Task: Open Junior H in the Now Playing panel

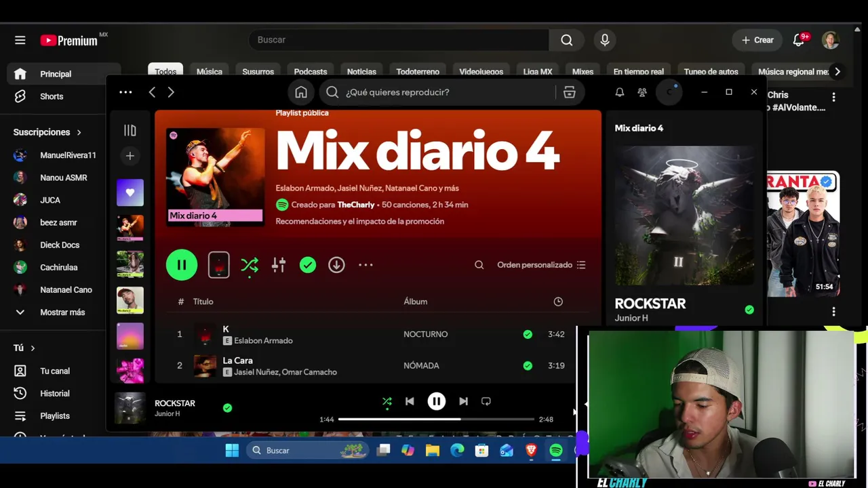Action: point(631,318)
